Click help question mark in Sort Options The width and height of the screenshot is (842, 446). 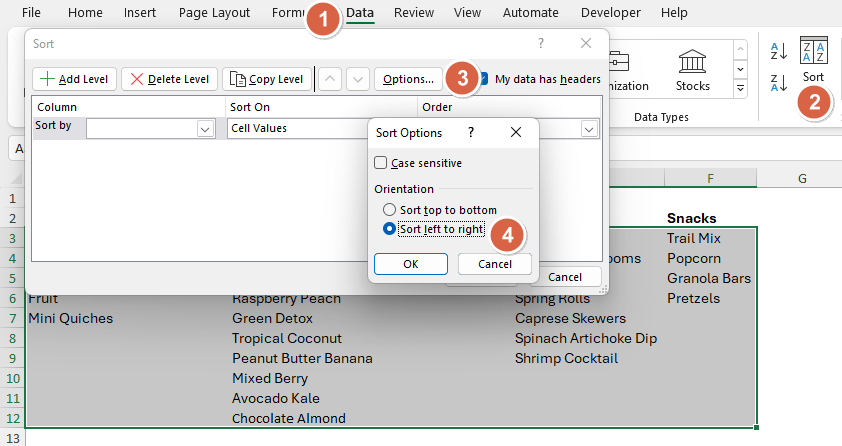coord(470,132)
